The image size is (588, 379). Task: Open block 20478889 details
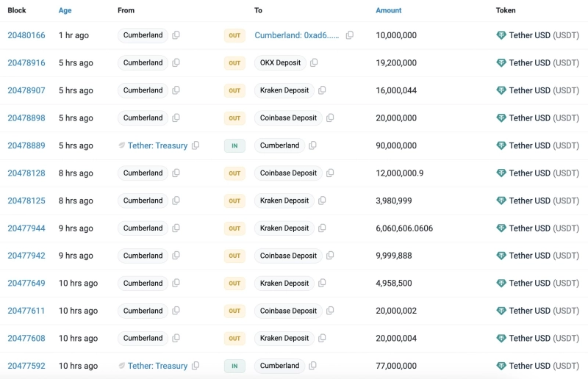[x=26, y=145]
